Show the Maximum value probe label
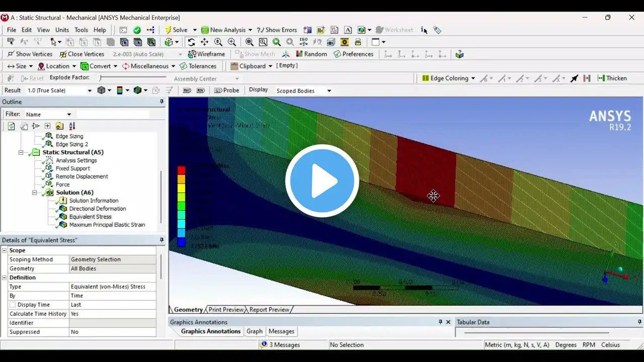This screenshot has height=362, width=644. [x=187, y=90]
